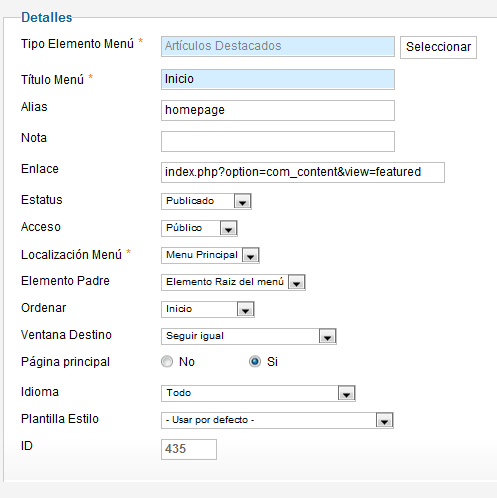497x498 pixels.
Task: Click the Tipo Elemento Menú label
Action: click(x=77, y=44)
